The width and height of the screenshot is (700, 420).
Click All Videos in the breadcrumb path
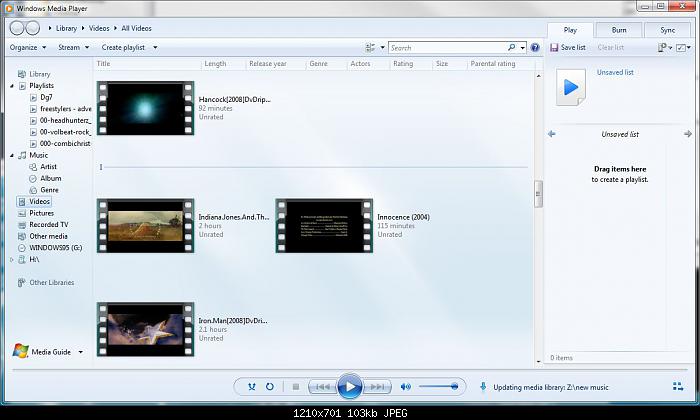coord(136,28)
